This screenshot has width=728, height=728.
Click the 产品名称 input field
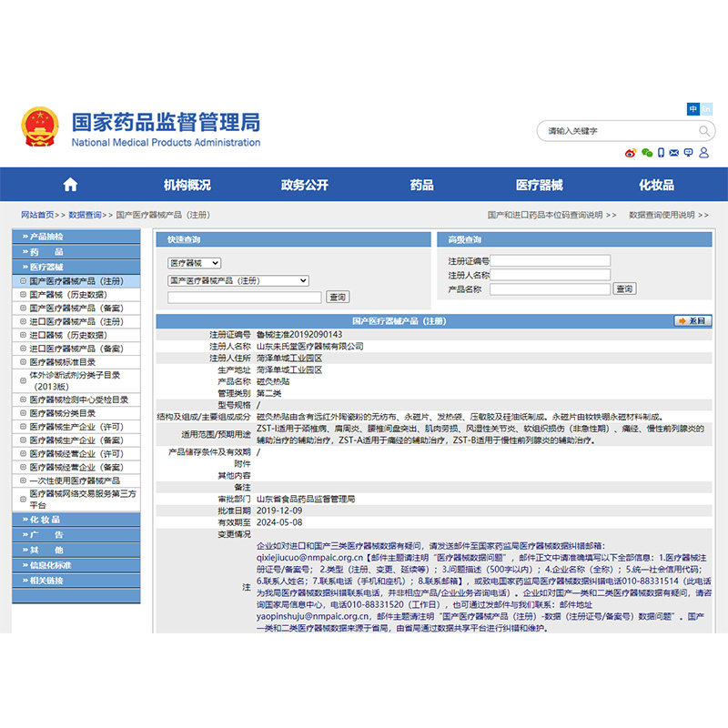551,289
